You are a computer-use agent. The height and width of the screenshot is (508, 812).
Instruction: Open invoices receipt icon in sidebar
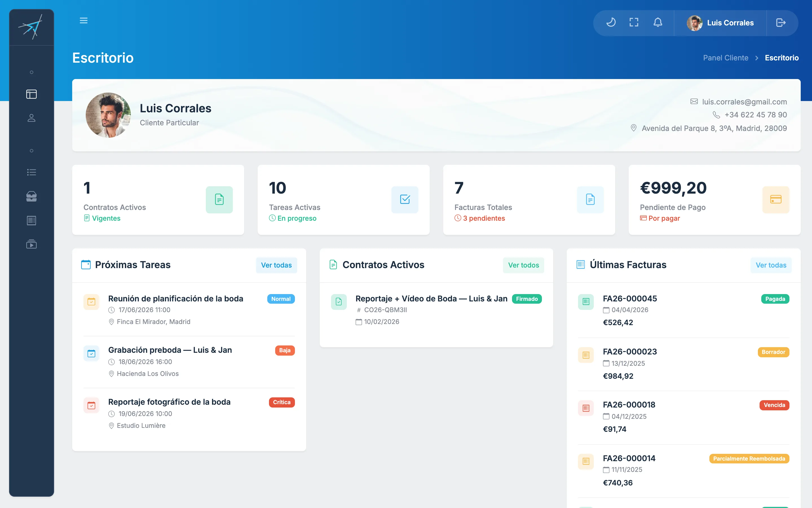(x=31, y=220)
